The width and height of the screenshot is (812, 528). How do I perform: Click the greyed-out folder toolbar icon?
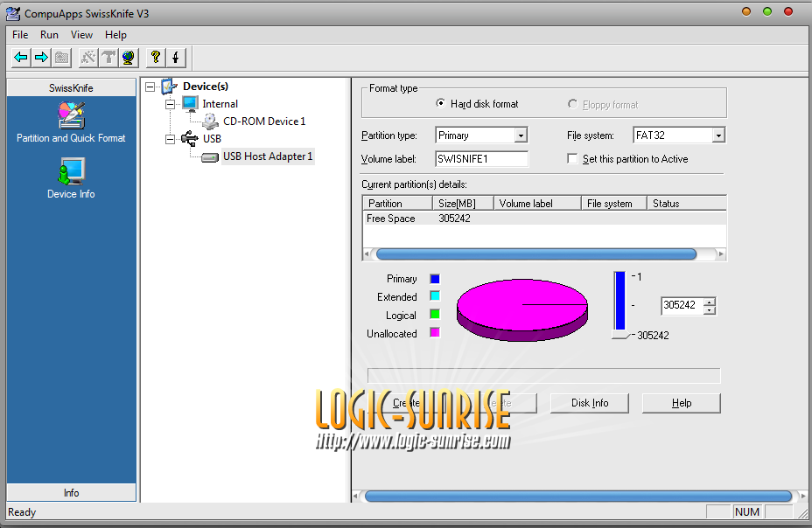[61, 57]
